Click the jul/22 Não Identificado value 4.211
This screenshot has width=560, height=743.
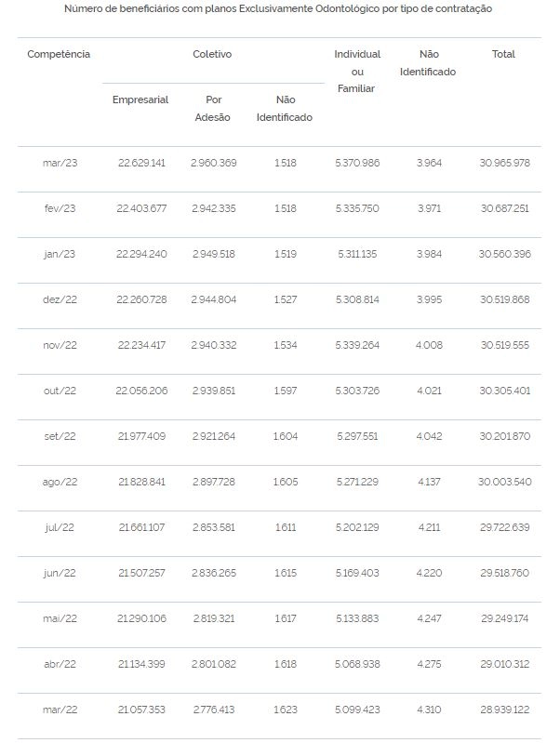[429, 527]
